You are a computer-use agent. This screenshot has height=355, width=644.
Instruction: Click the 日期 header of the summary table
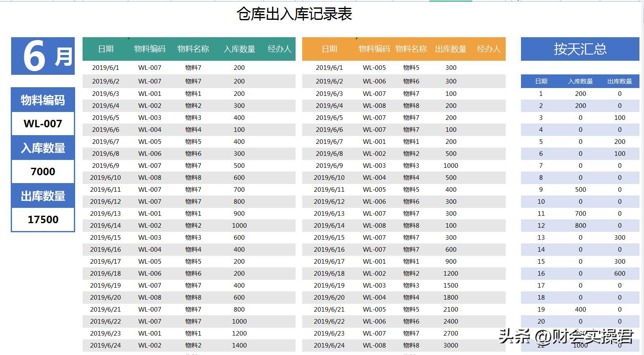(541, 81)
